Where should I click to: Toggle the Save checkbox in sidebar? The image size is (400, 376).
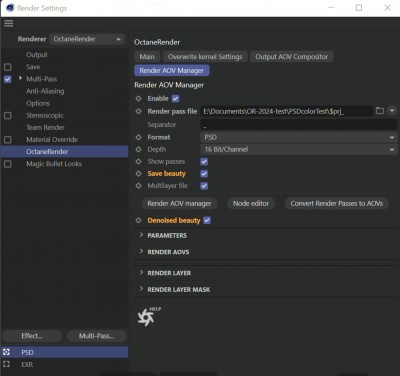coord(8,67)
